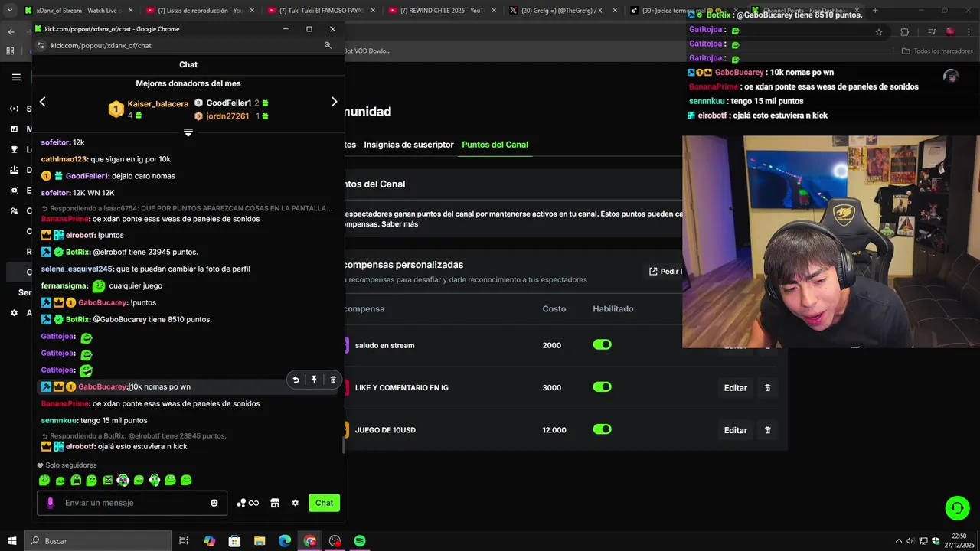Switch to Puntos del Canal tab

pyautogui.click(x=495, y=145)
